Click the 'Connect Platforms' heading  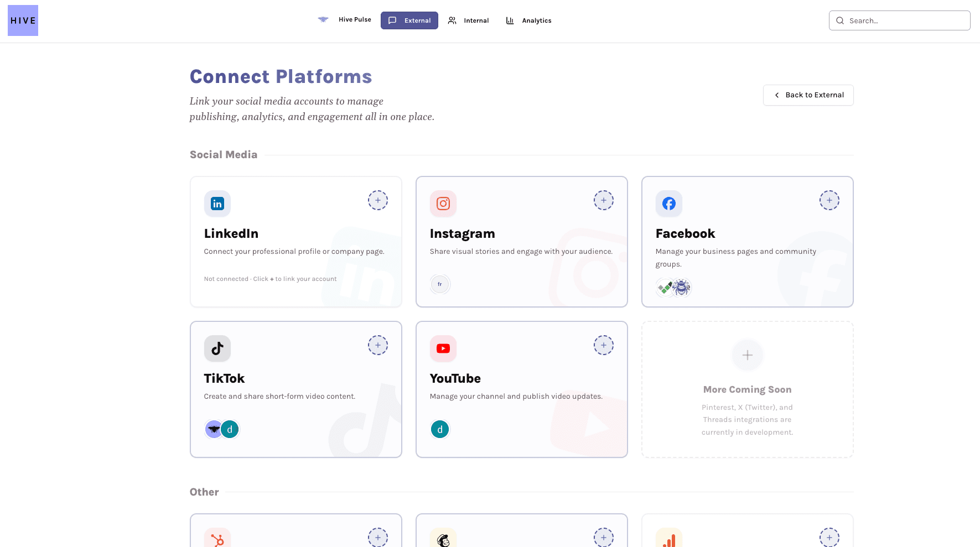pyautogui.click(x=281, y=76)
